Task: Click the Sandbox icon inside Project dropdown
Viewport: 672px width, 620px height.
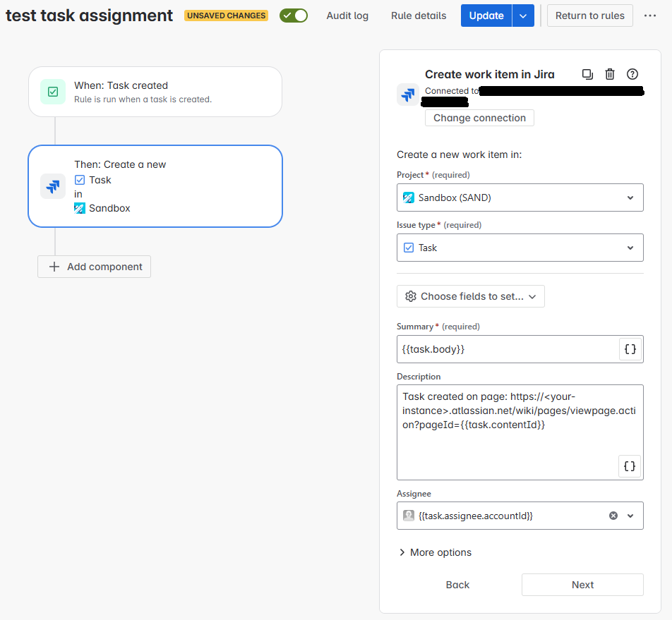Action: (x=409, y=197)
